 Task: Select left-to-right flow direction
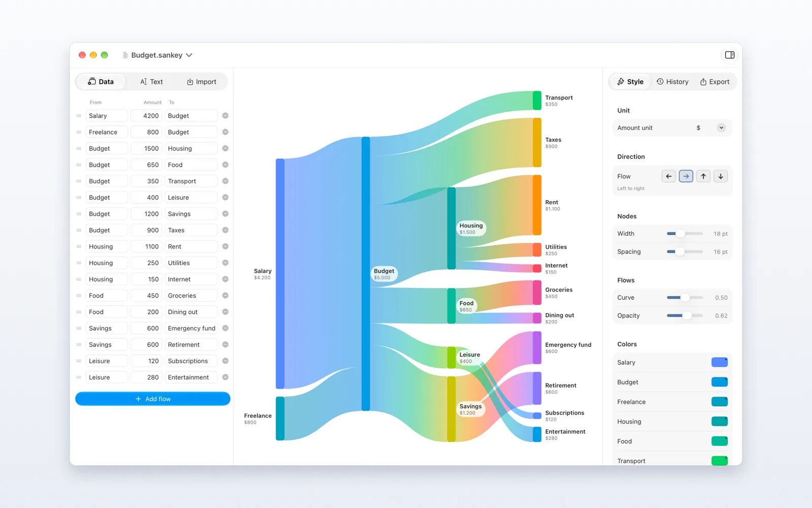pyautogui.click(x=686, y=176)
